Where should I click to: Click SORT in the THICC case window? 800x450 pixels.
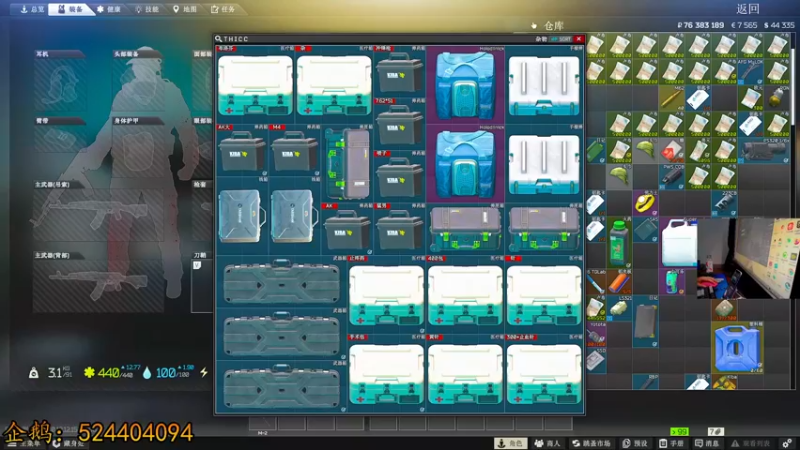pyautogui.click(x=563, y=39)
